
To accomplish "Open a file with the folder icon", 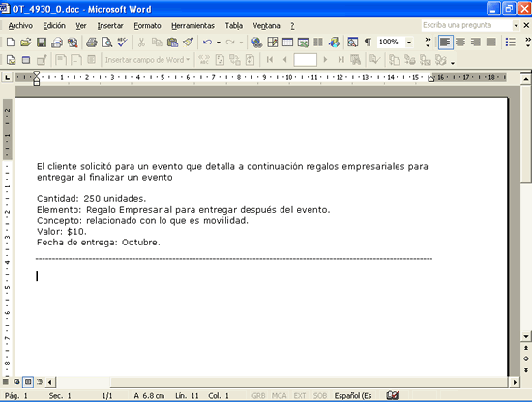I will pos(26,43).
